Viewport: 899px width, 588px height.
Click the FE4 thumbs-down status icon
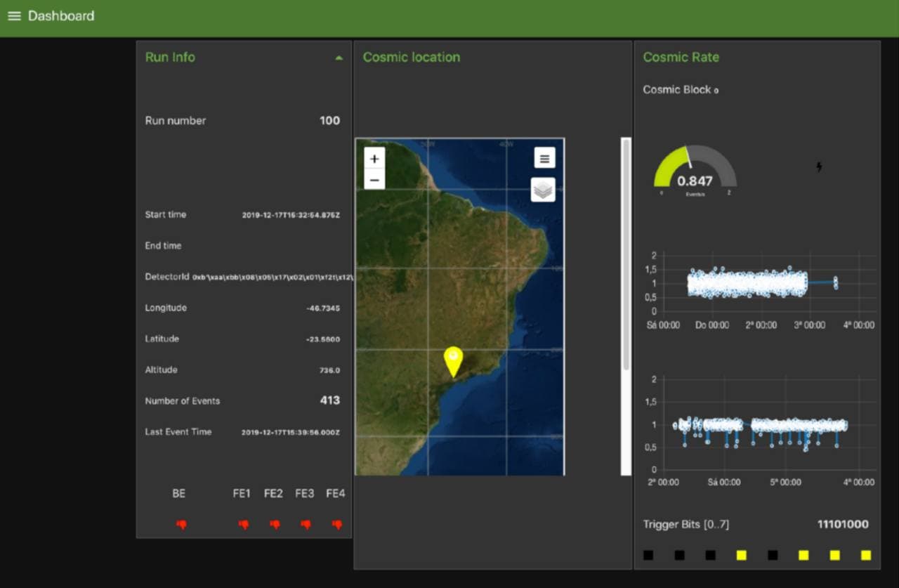point(336,525)
